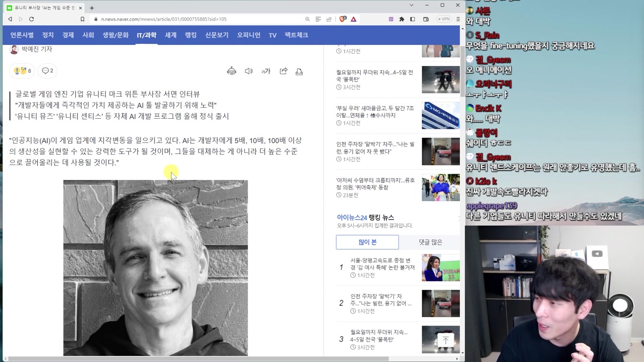Switch to the 댓글 많은 ranking tab
The width and height of the screenshot is (644, 362).
point(430,242)
